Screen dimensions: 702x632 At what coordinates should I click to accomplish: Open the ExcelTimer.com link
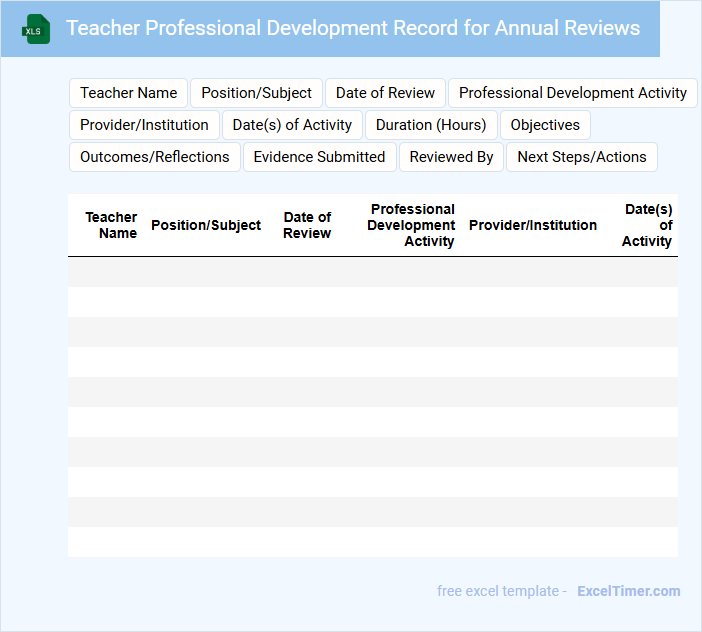628,591
